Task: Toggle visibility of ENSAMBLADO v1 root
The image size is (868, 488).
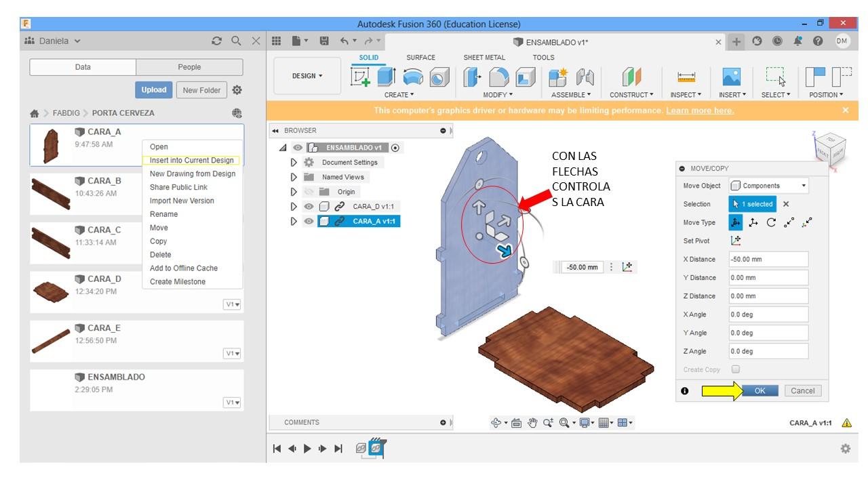Action: click(x=298, y=148)
